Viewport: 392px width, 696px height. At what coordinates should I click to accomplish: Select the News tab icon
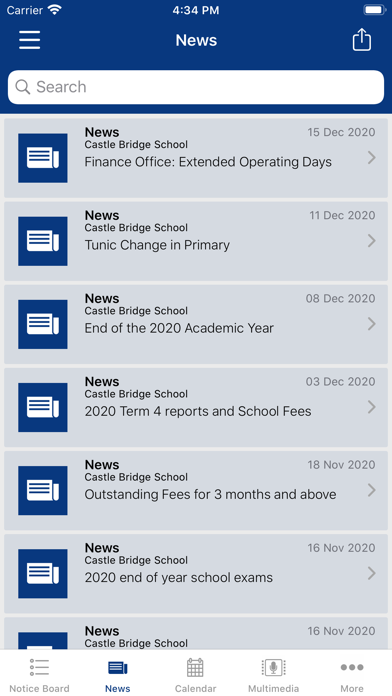(118, 668)
